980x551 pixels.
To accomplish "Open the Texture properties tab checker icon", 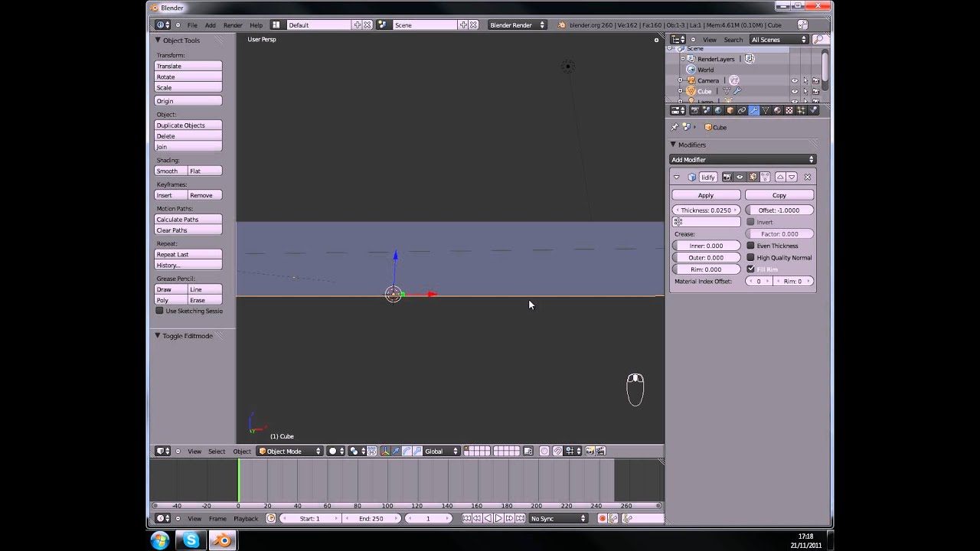I will click(x=789, y=110).
